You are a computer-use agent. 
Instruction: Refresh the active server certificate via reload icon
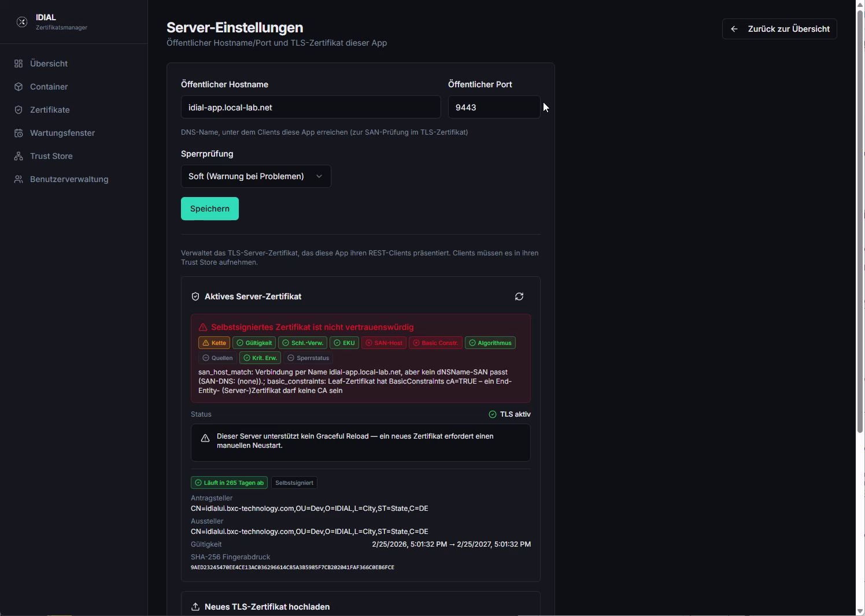pyautogui.click(x=519, y=296)
